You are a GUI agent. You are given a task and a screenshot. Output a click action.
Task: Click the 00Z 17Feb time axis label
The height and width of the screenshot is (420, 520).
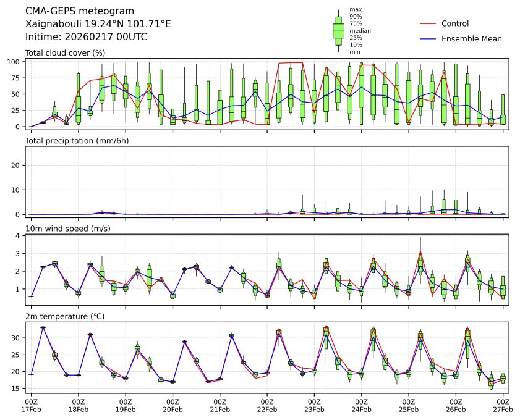(31, 405)
